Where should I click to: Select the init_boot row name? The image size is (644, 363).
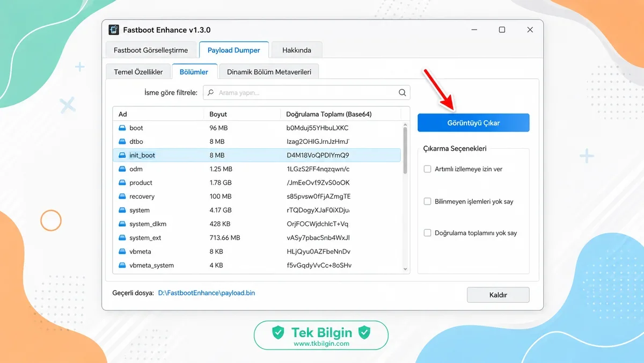point(142,155)
